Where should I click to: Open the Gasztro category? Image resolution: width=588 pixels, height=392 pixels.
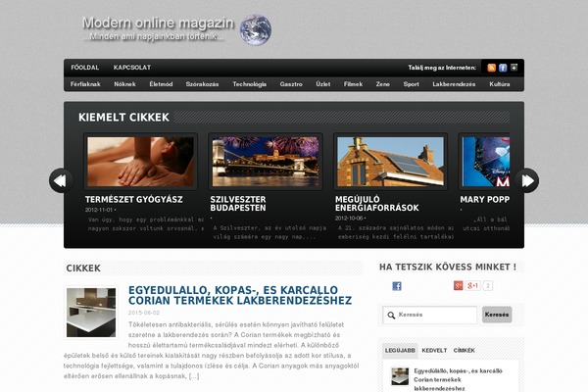tap(291, 84)
